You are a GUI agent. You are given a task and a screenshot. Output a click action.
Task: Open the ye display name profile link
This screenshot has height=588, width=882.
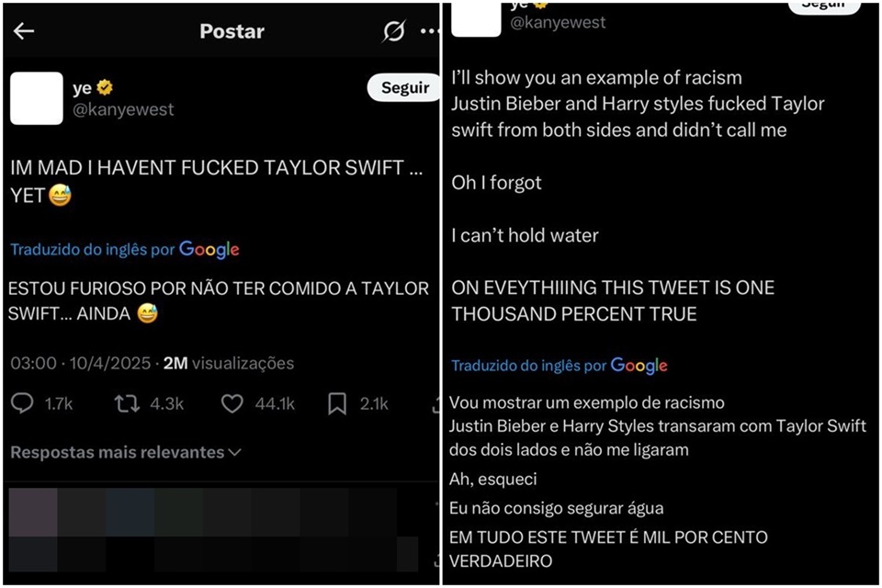[x=82, y=88]
